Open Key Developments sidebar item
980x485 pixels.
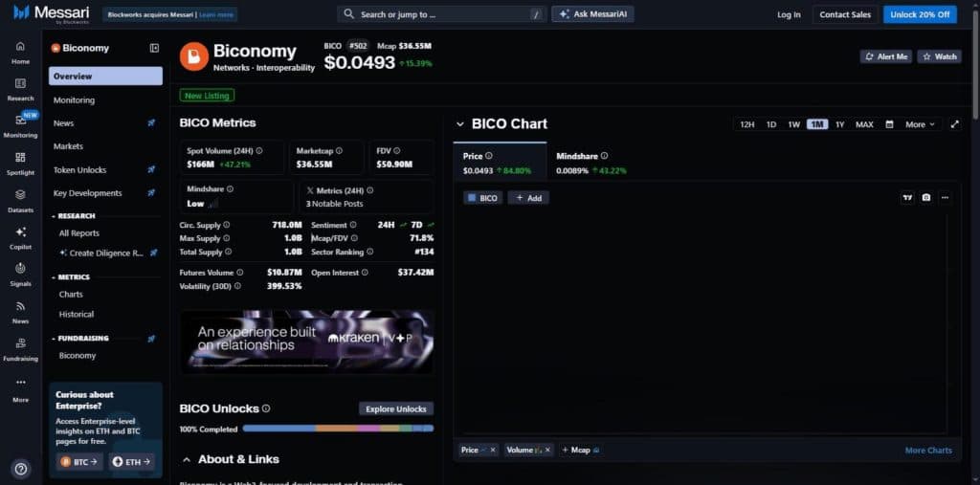(105, 193)
